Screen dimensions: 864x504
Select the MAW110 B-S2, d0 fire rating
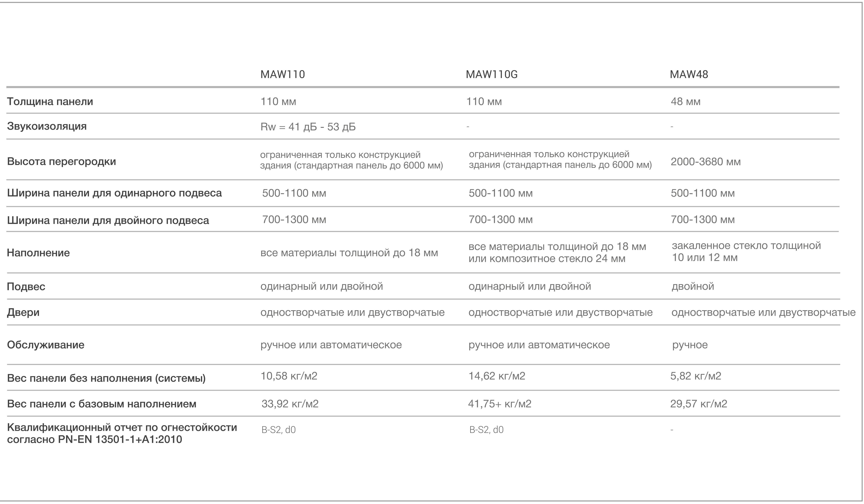point(278,430)
